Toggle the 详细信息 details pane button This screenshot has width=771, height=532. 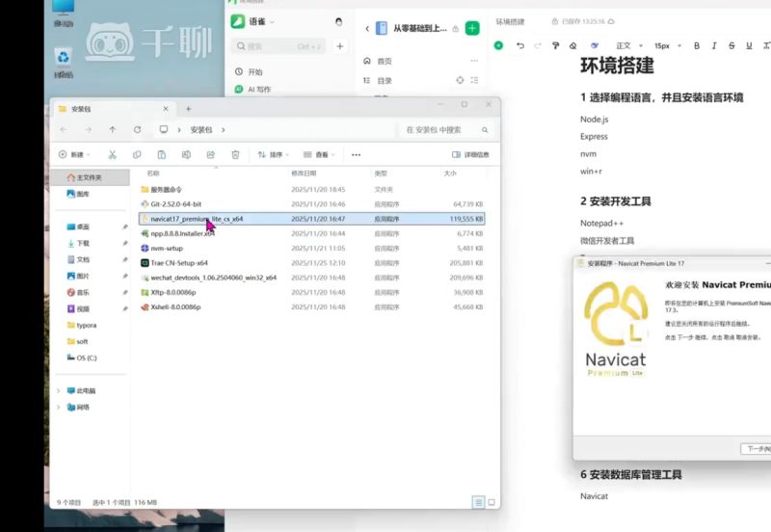470,155
